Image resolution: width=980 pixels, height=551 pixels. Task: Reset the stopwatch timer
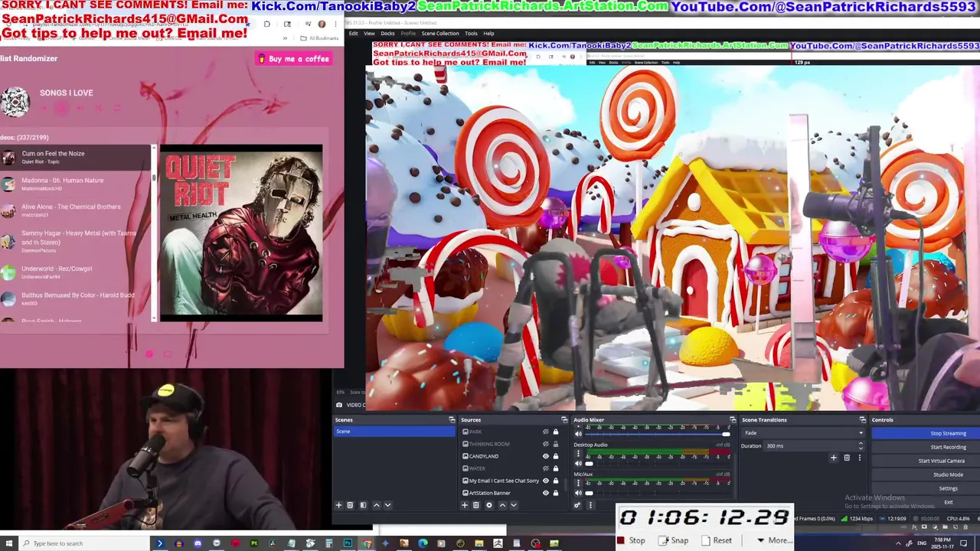tap(717, 540)
